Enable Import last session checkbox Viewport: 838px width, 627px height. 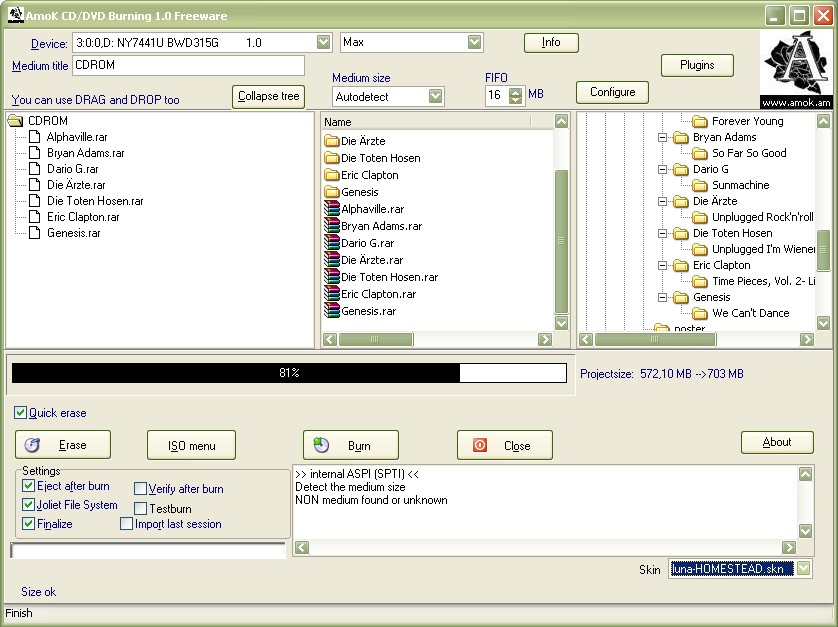point(127,523)
